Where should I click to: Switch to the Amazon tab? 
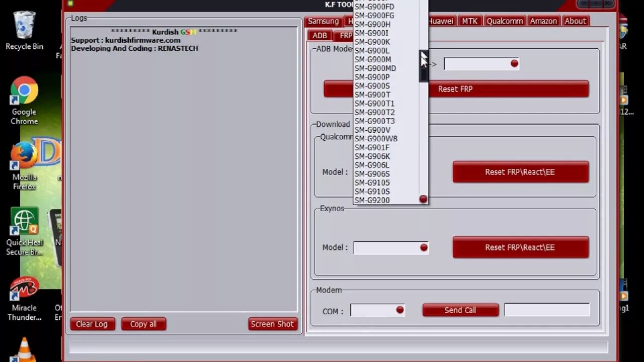tap(543, 21)
